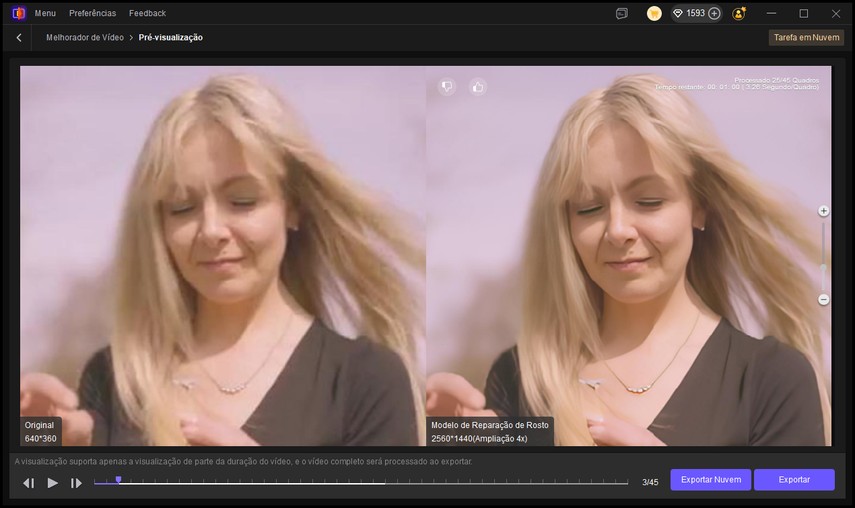The width and height of the screenshot is (855, 508).
Task: Open the Feedback menu
Action: pos(148,13)
